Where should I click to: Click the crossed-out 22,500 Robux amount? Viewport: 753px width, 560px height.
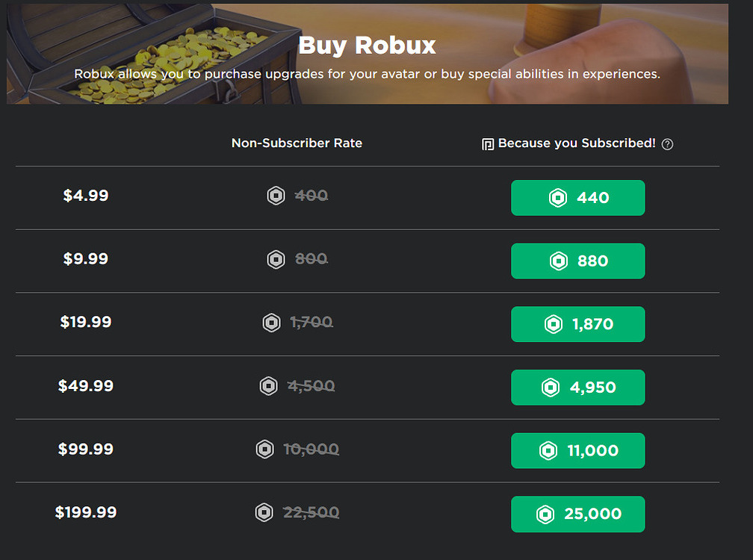[x=312, y=512]
